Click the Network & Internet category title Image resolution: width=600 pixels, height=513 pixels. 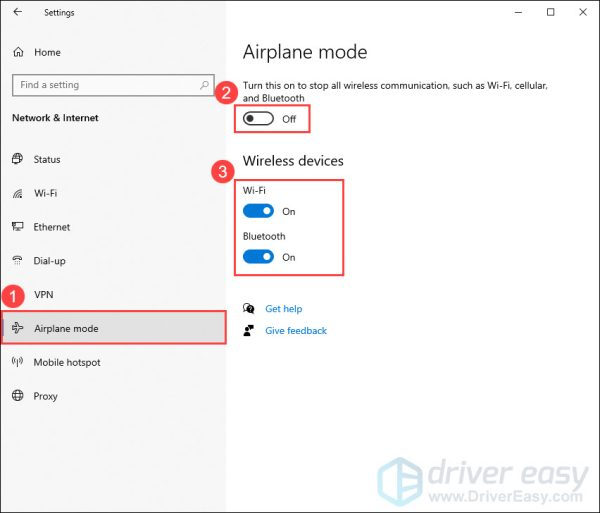coord(55,118)
